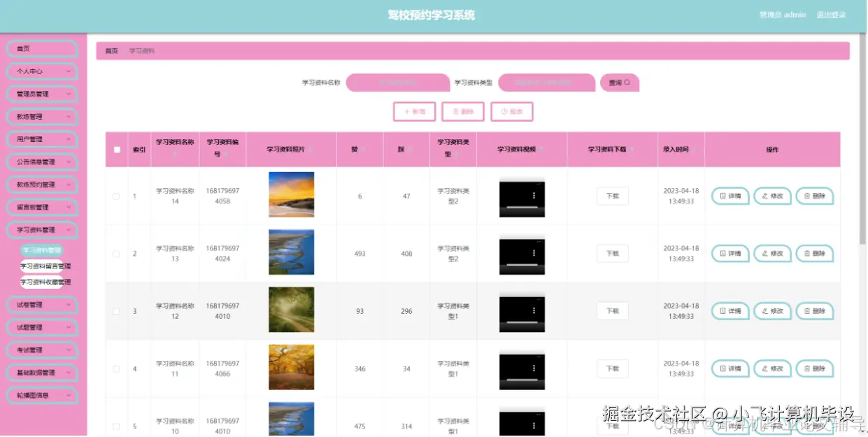Go to 首页 in the sidebar
Viewport: 868px width, 437px height.
42,49
